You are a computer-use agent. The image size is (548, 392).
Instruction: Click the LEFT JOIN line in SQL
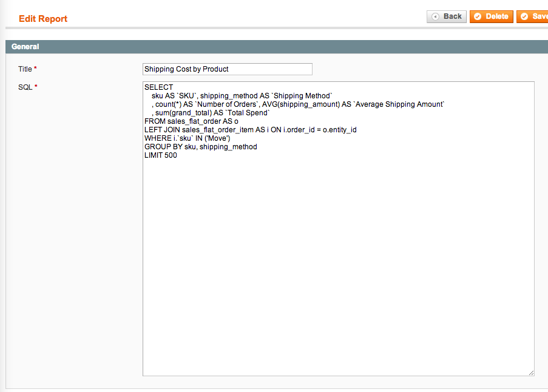[x=250, y=130]
